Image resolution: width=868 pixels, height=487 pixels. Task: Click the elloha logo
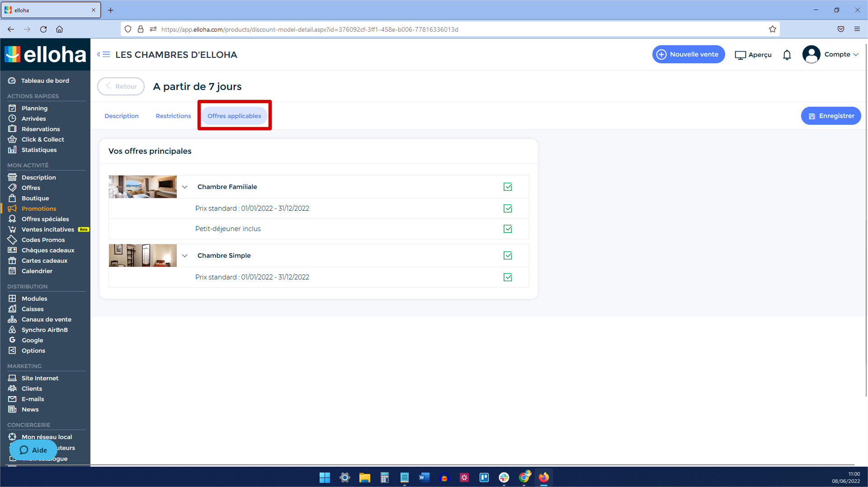click(x=45, y=54)
